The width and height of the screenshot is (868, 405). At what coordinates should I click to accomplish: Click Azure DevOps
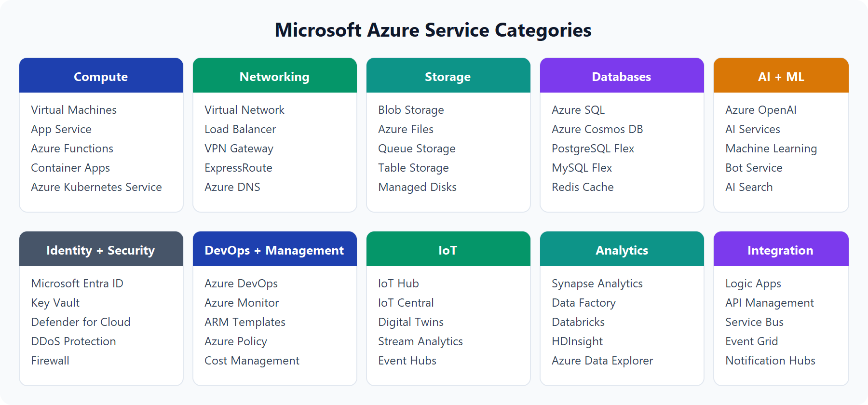(x=241, y=283)
